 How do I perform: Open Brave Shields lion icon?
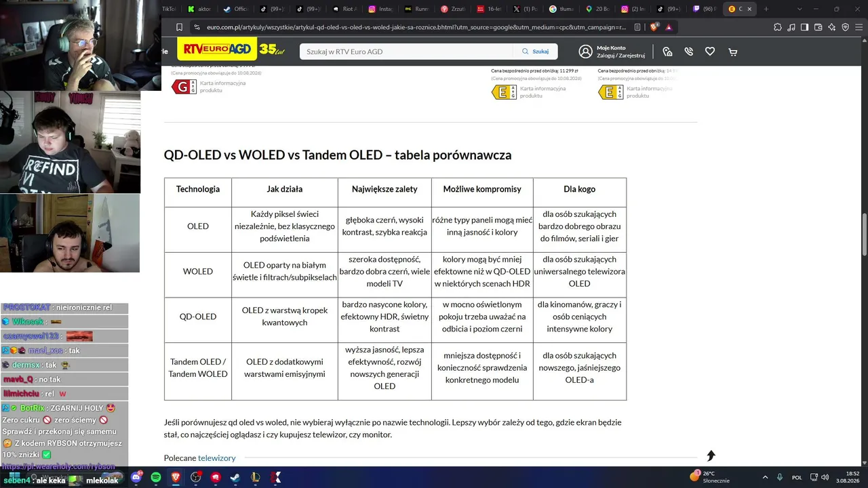(654, 27)
